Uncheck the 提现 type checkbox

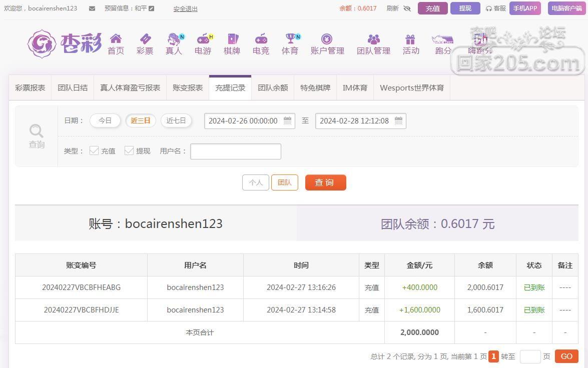[129, 150]
